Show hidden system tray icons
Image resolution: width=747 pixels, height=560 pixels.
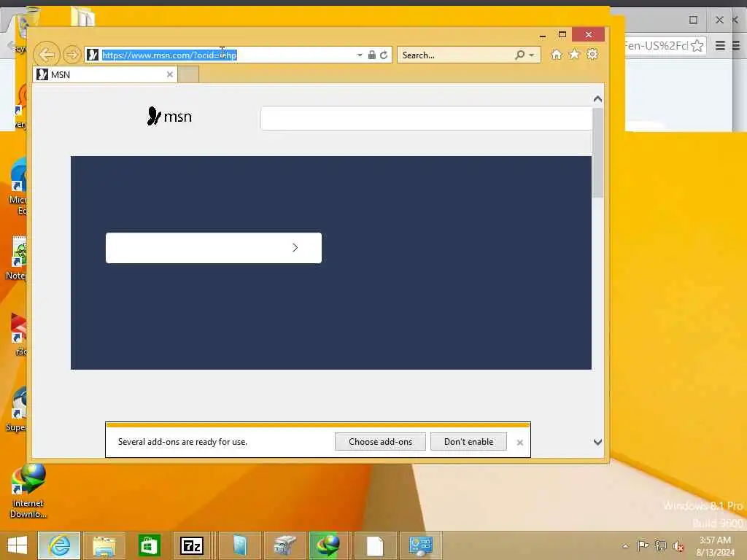[x=625, y=546]
